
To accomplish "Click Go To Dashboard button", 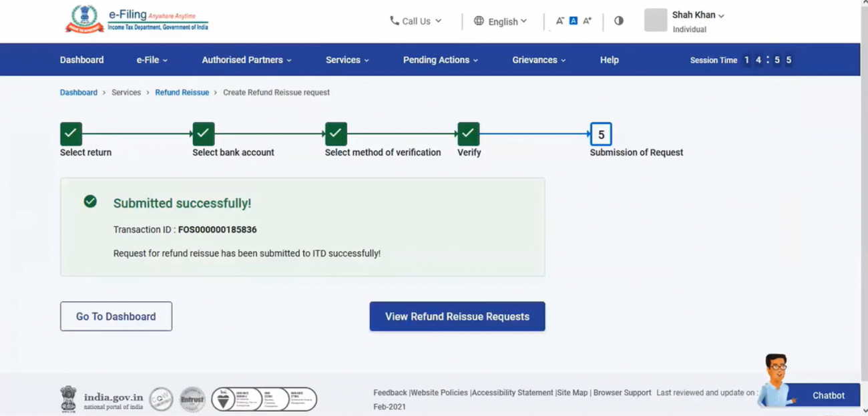I will pos(116,316).
